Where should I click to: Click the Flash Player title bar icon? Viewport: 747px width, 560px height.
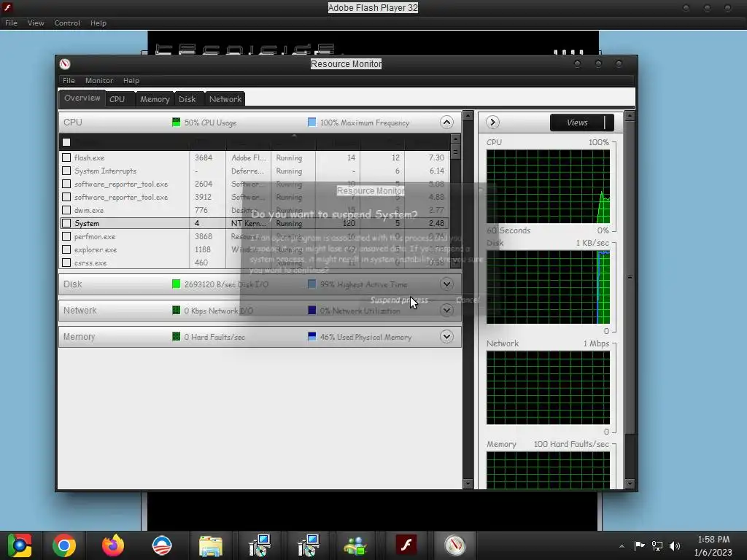(7, 7)
